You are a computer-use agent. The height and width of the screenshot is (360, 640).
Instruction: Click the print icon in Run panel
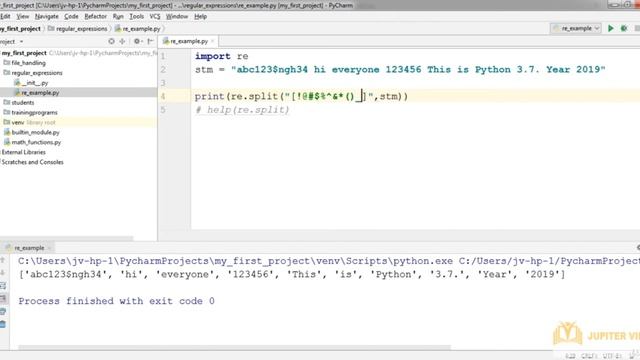3,312
